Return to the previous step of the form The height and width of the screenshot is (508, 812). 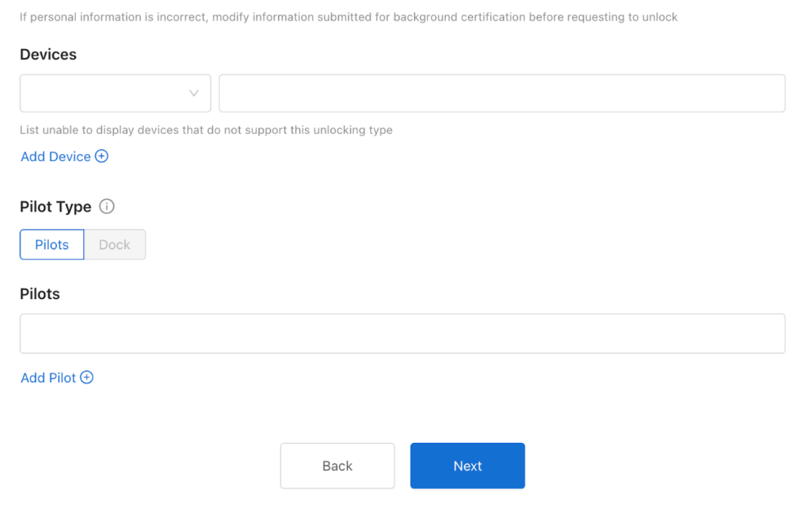click(337, 466)
